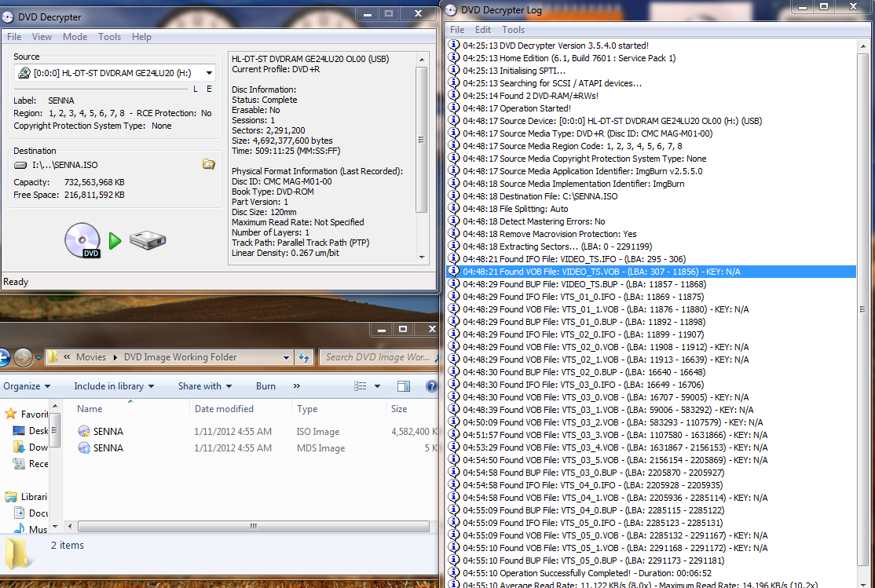This screenshot has height=588, width=875.
Task: Click the disc info panel scrollbar
Action: [421, 140]
